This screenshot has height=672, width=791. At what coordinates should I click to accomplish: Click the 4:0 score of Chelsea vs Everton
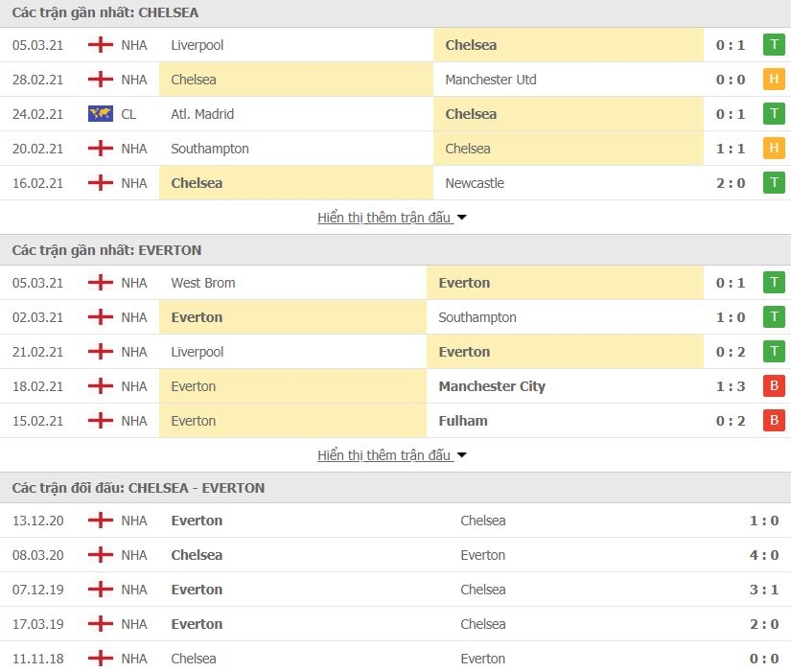coord(763,555)
